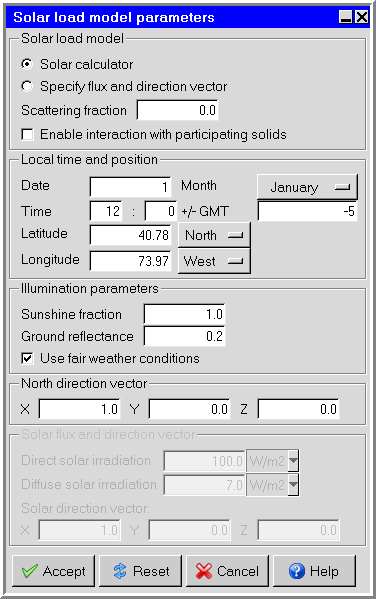376x599 pixels.
Task: Click the Latitude value field
Action: [x=130, y=235]
